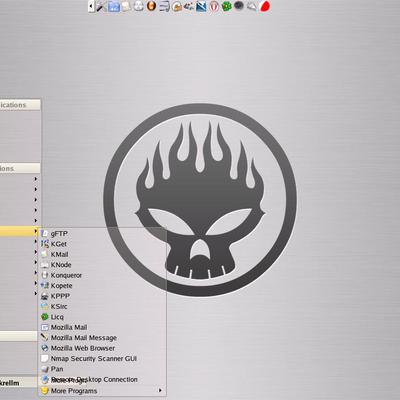Click the Pan newsreader icon

point(45,369)
